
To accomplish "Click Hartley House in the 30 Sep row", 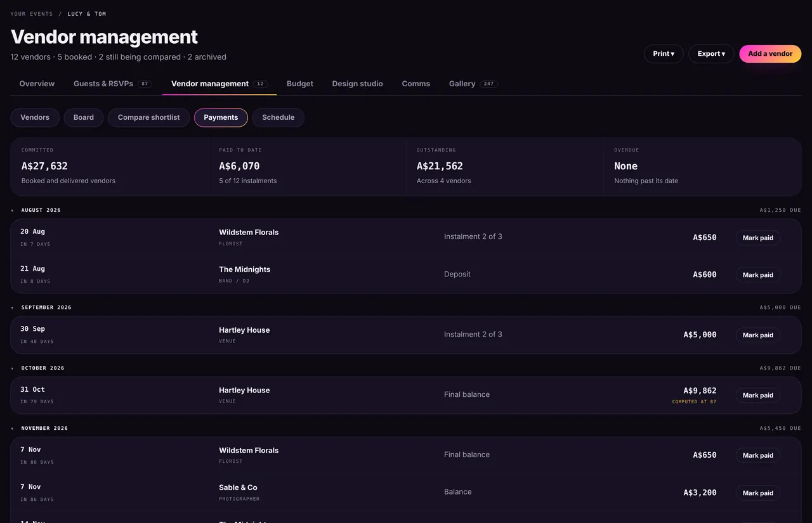I will (244, 330).
